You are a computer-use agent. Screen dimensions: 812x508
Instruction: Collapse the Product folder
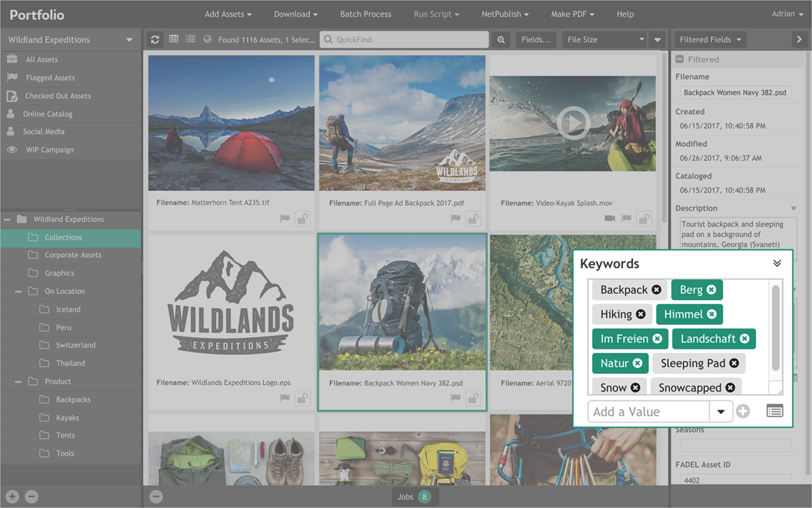[18, 381]
